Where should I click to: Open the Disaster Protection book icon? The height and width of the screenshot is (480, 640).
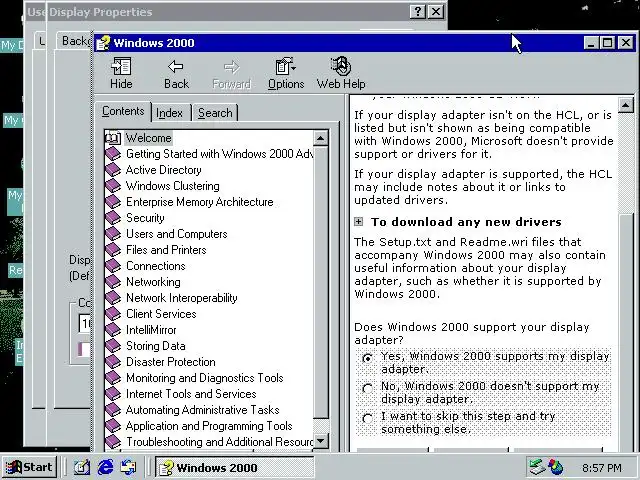pos(113,362)
